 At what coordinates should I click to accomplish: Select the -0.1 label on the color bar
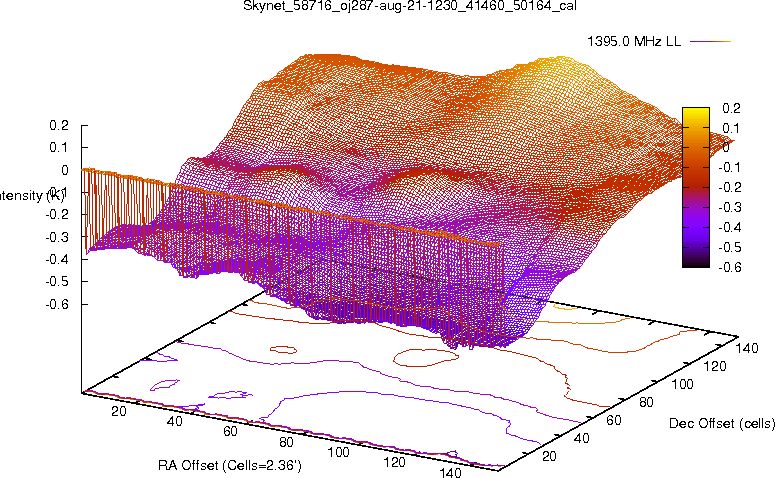tap(730, 168)
